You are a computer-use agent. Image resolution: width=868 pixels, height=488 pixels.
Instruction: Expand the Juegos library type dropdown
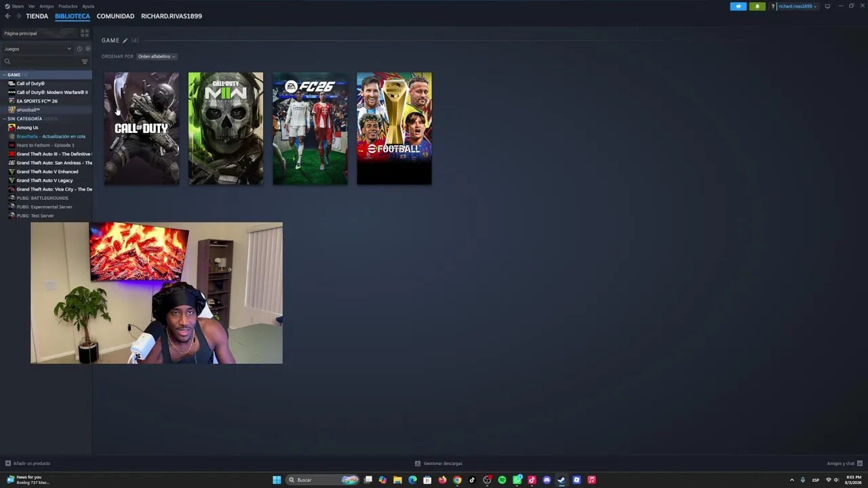point(37,49)
